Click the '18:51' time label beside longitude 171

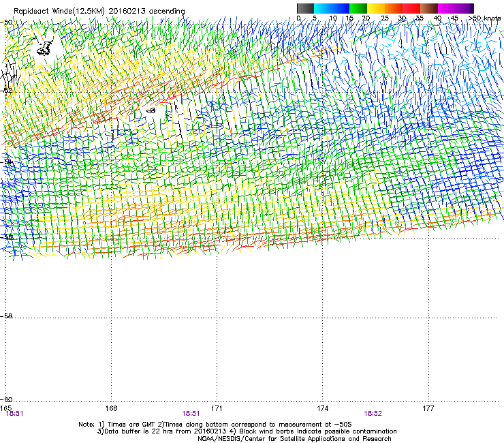pos(191,414)
